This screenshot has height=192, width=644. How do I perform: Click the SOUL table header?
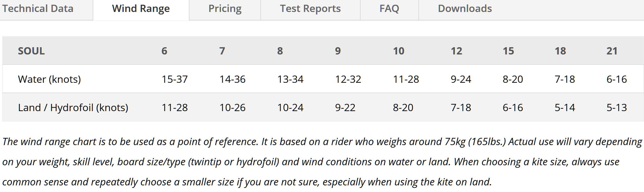(31, 51)
